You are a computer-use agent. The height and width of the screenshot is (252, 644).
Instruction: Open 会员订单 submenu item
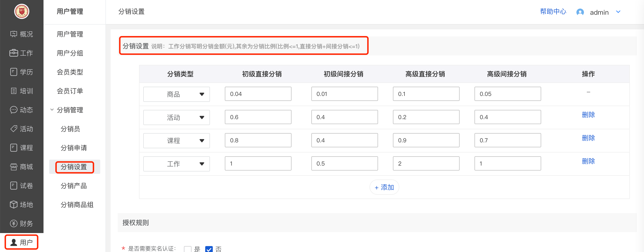[x=70, y=91]
